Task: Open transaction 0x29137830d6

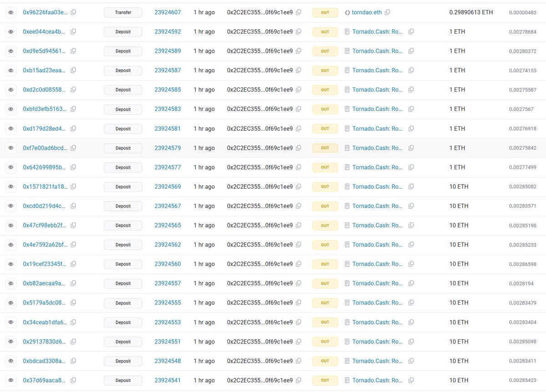Action: click(45, 342)
